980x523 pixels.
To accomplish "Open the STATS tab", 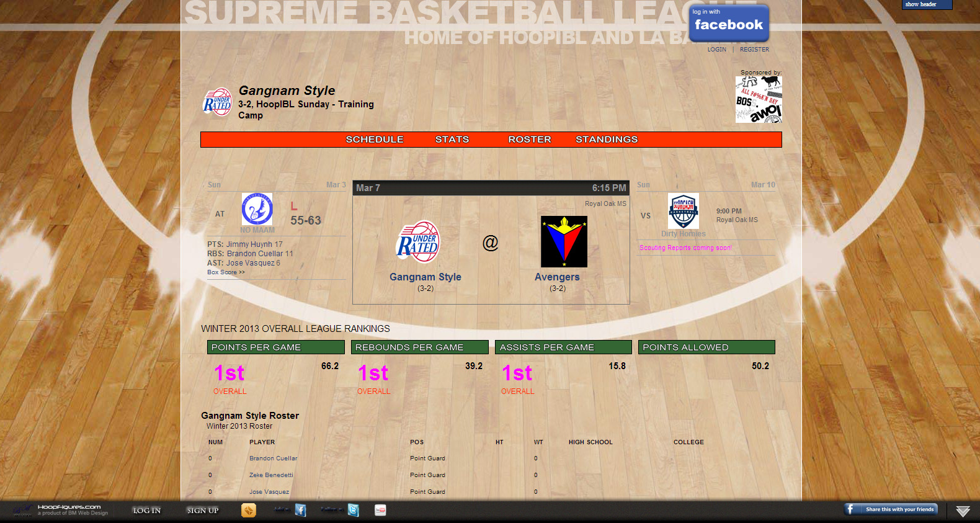I will click(452, 140).
